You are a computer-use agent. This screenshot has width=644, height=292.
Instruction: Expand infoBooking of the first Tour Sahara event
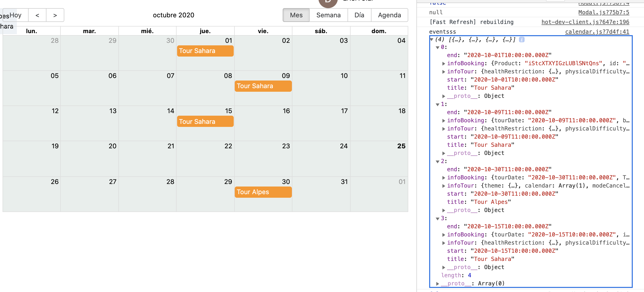pyautogui.click(x=444, y=63)
